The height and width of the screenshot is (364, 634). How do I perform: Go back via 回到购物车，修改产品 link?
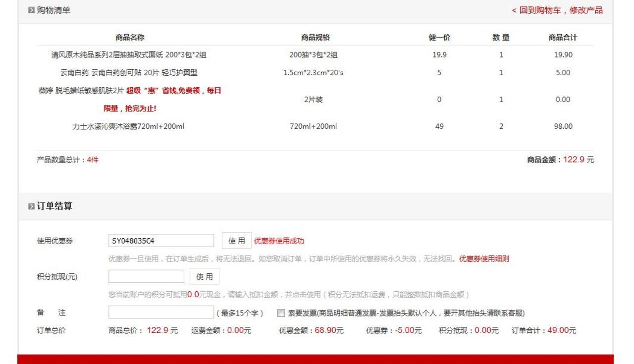(x=557, y=10)
